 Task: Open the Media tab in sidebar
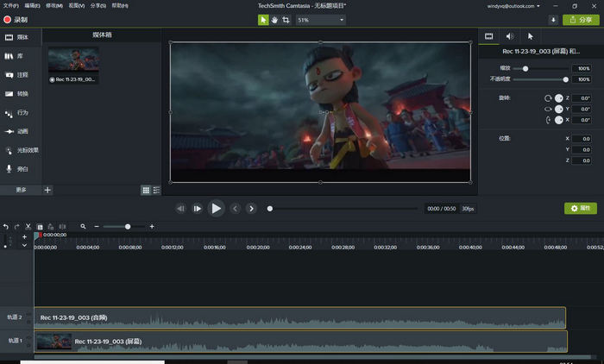coord(21,37)
